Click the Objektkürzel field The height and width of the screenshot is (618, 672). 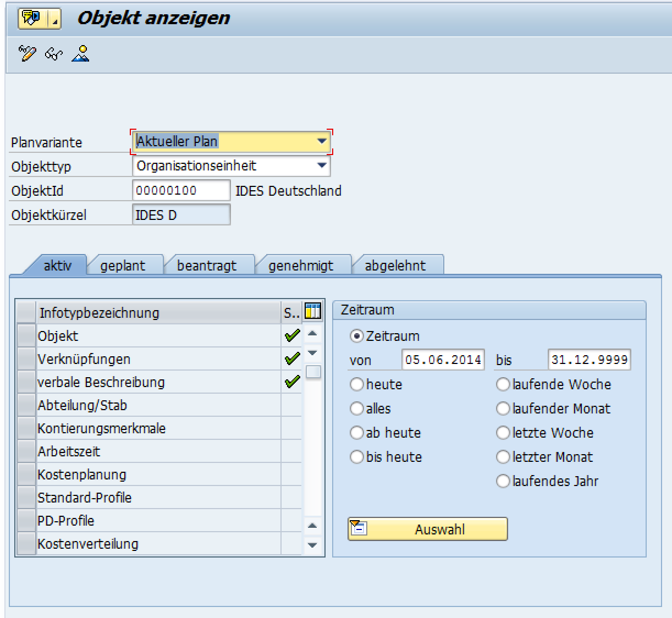(181, 214)
